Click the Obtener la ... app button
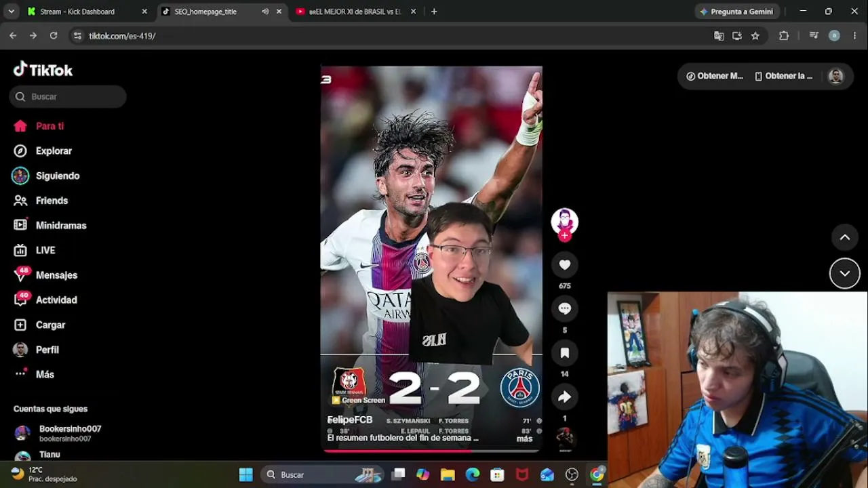868x488 pixels. point(783,76)
